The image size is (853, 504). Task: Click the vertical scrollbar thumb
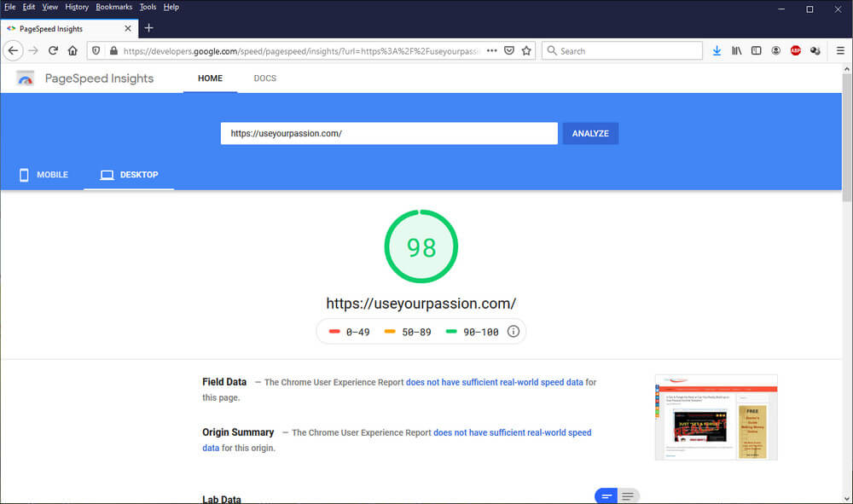(846, 137)
